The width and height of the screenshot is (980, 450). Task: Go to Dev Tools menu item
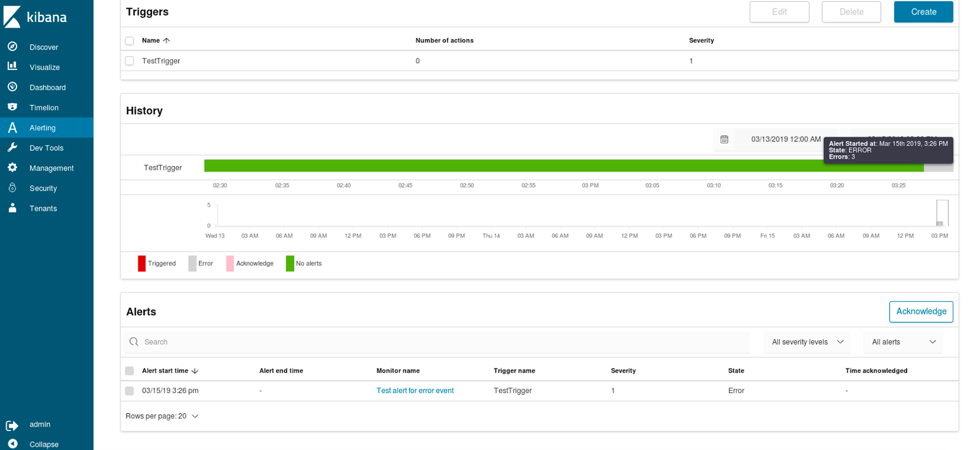click(x=47, y=148)
